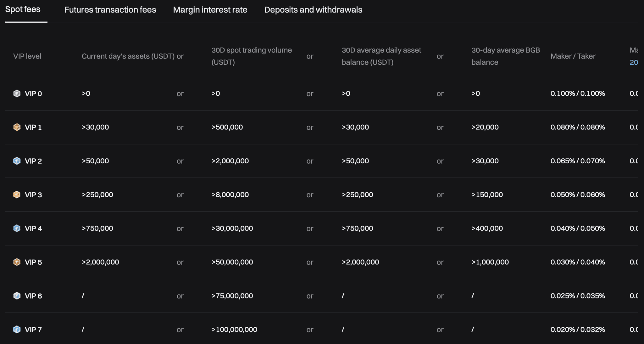The height and width of the screenshot is (344, 644).
Task: Click the VIP 0 level badge icon
Action: (17, 93)
